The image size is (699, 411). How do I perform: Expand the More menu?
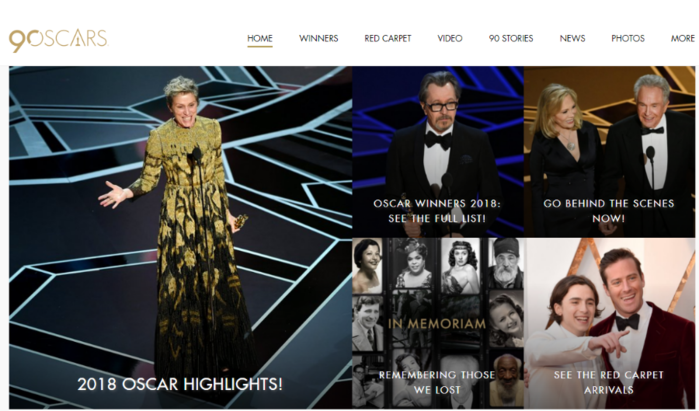(x=683, y=38)
